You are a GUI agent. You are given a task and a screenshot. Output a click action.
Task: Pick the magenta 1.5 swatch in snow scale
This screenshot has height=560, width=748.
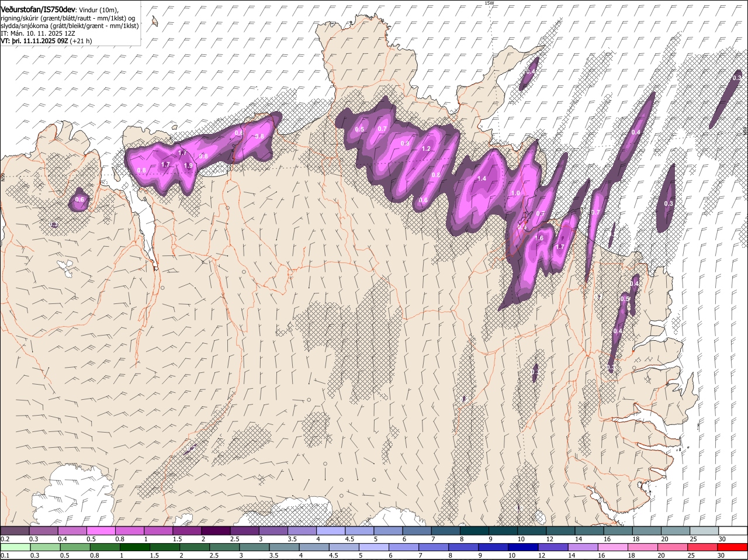pos(187,531)
